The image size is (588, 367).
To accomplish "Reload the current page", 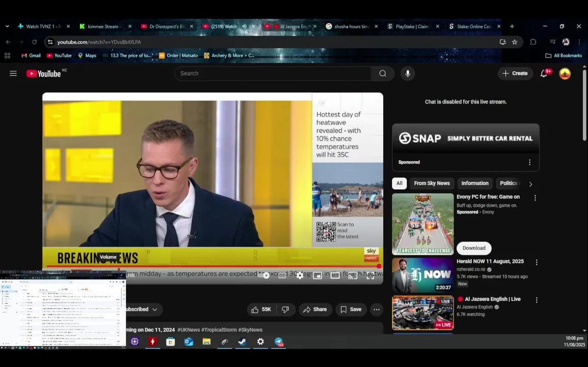I will (34, 42).
